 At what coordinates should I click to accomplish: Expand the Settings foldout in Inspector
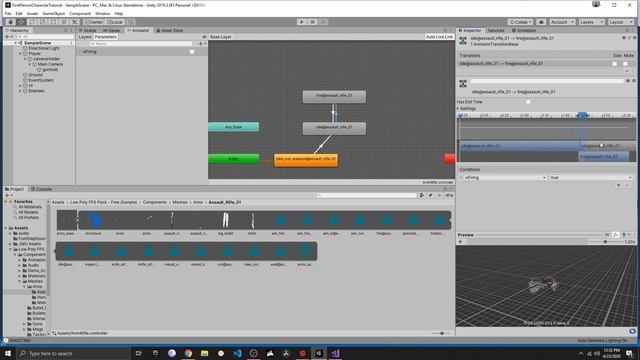coord(458,109)
